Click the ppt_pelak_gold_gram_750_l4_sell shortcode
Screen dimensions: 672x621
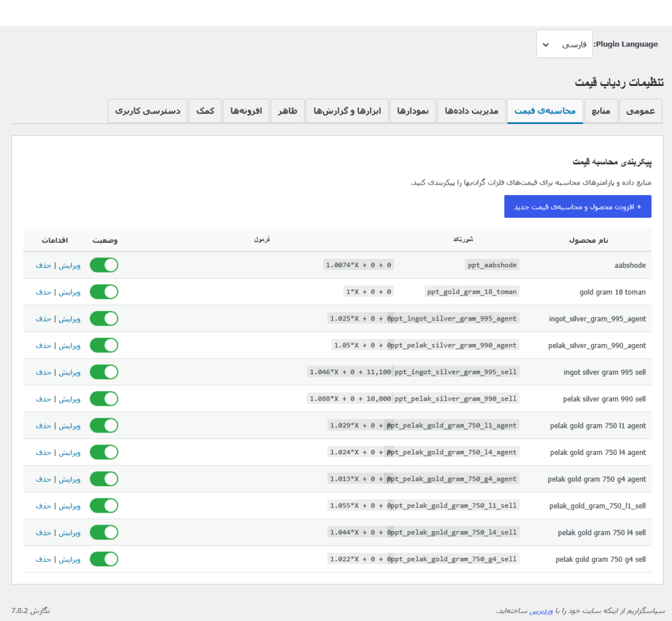click(x=453, y=532)
